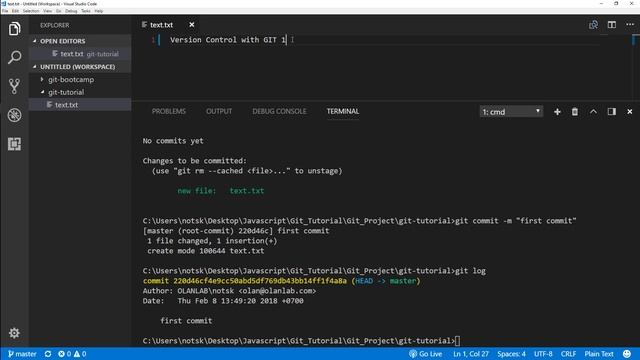Open the Debug view icon

pyautogui.click(x=14, y=115)
